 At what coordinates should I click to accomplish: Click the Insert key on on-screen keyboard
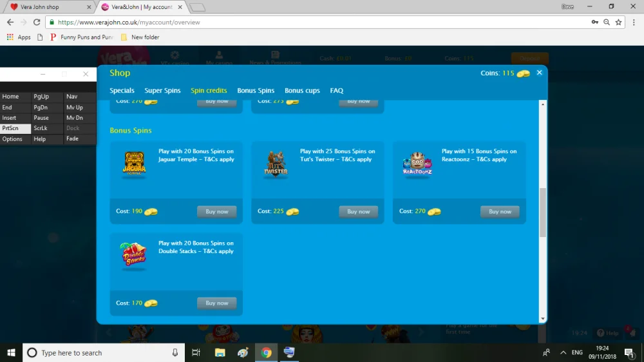[15, 117]
